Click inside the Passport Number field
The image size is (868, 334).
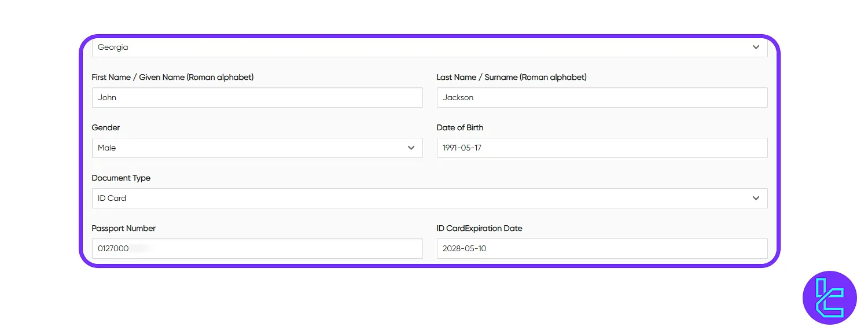pyautogui.click(x=257, y=248)
